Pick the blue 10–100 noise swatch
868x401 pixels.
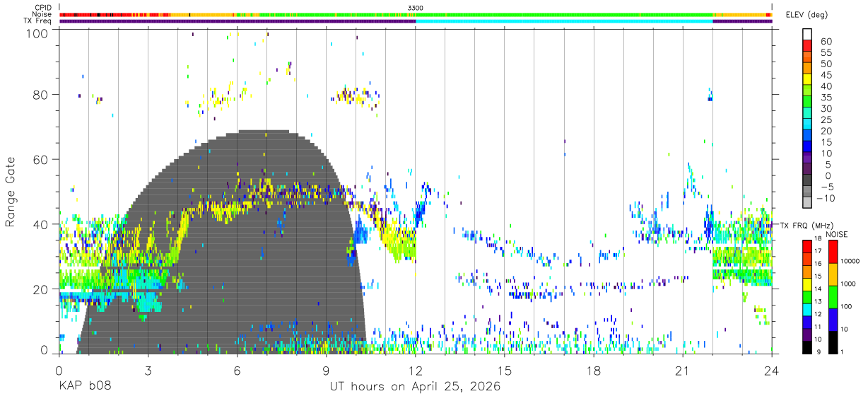(833, 319)
